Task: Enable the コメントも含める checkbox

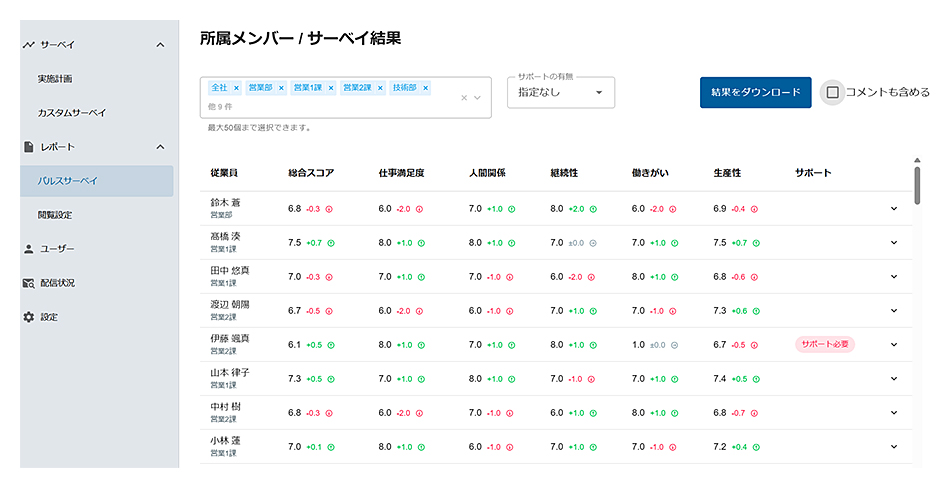Action: click(x=832, y=93)
